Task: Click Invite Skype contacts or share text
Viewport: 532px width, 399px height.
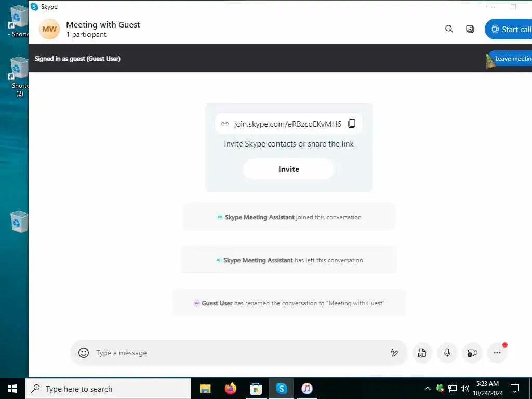Action: click(x=289, y=144)
